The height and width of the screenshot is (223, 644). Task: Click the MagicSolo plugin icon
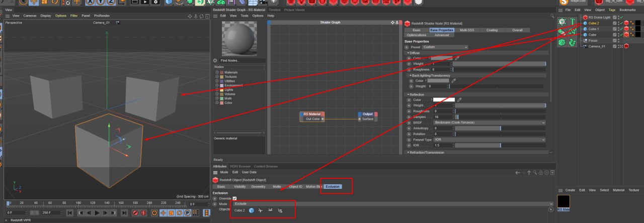(563, 3)
